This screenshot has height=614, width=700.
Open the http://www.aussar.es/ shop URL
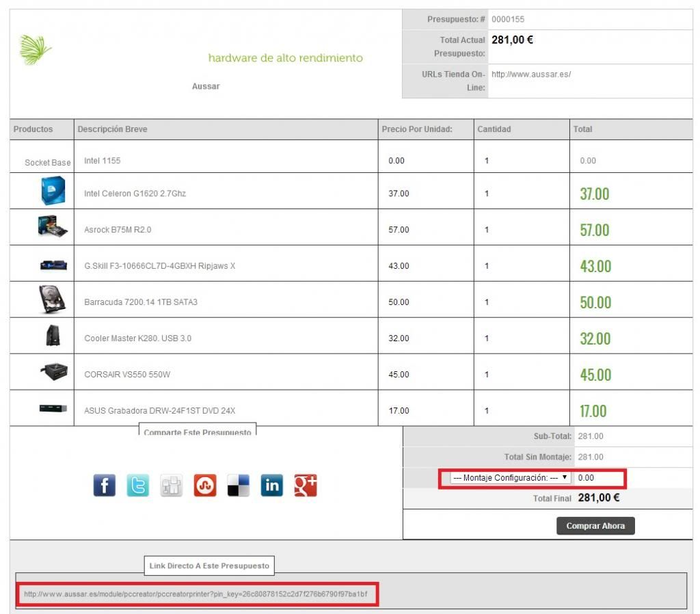tap(530, 74)
